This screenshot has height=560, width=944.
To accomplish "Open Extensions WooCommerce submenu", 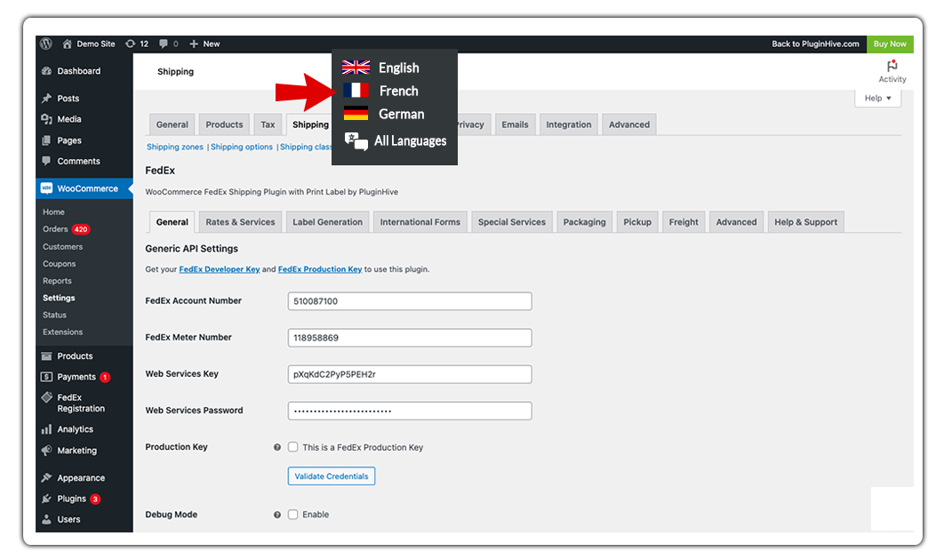I will click(62, 332).
